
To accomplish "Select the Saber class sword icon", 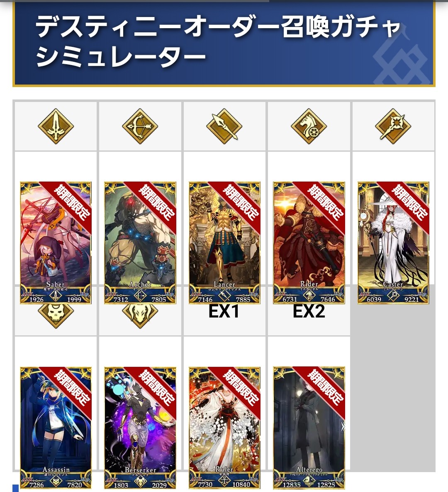I will 56,126.
